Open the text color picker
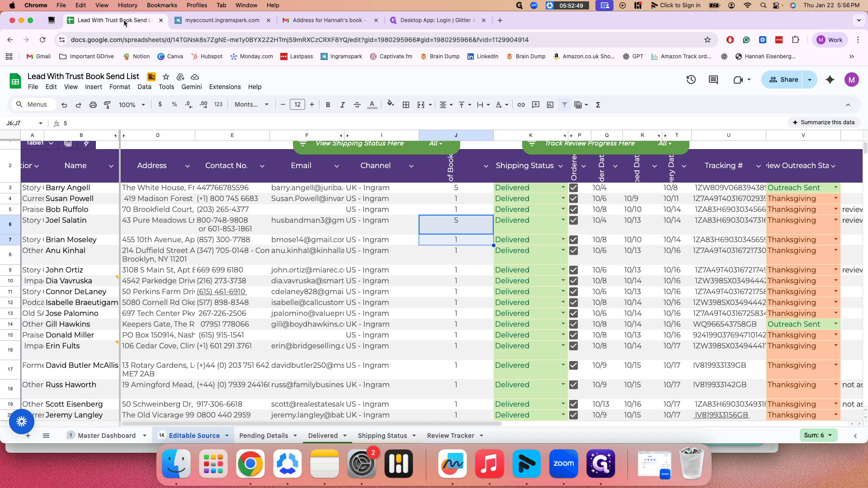Image resolution: width=868 pixels, height=488 pixels. pyautogui.click(x=372, y=105)
